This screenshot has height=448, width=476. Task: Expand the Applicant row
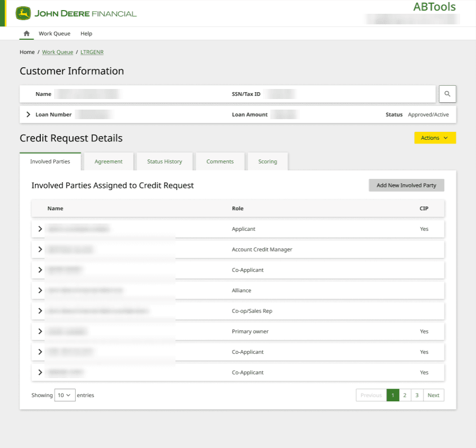point(40,229)
